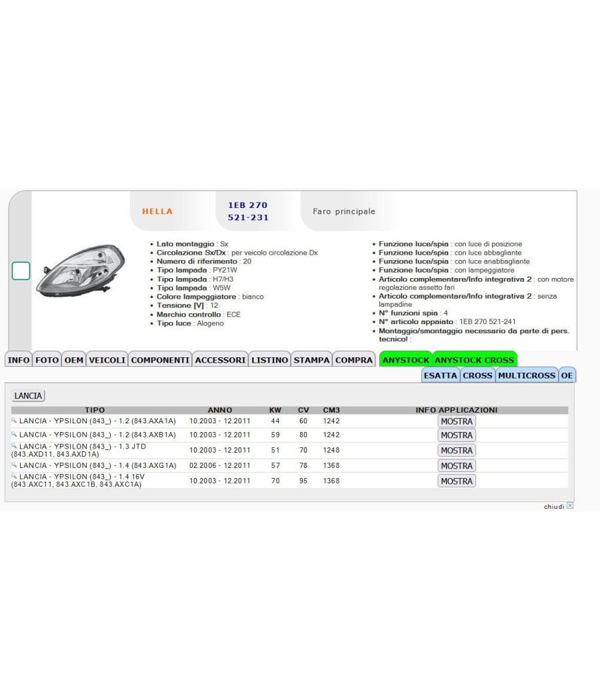Click the ANNO column header
This screenshot has width=600, height=700.
point(219,410)
